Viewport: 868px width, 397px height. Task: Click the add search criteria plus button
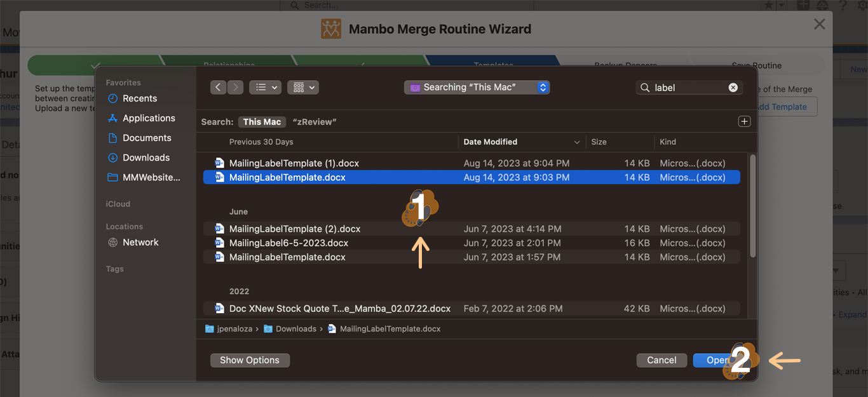coord(744,121)
